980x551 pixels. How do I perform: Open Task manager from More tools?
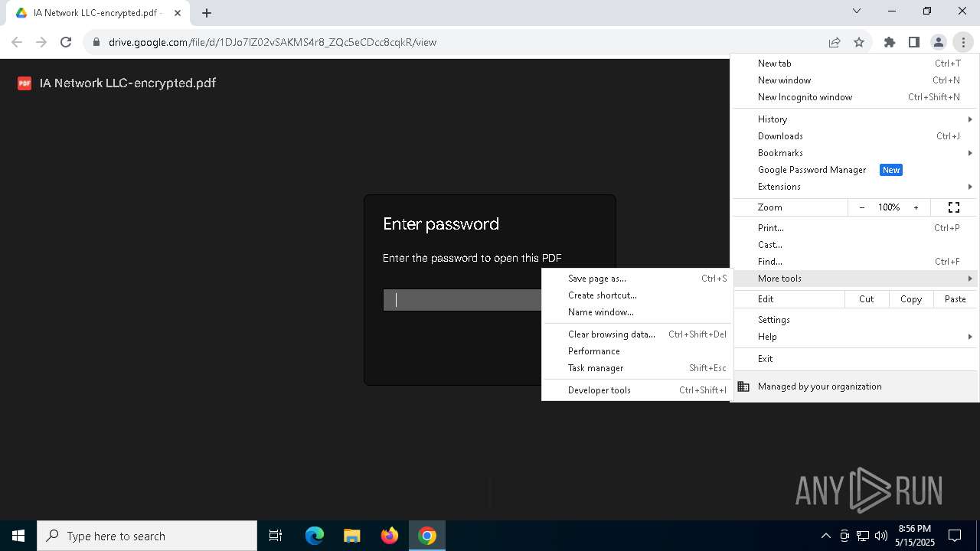click(637, 368)
